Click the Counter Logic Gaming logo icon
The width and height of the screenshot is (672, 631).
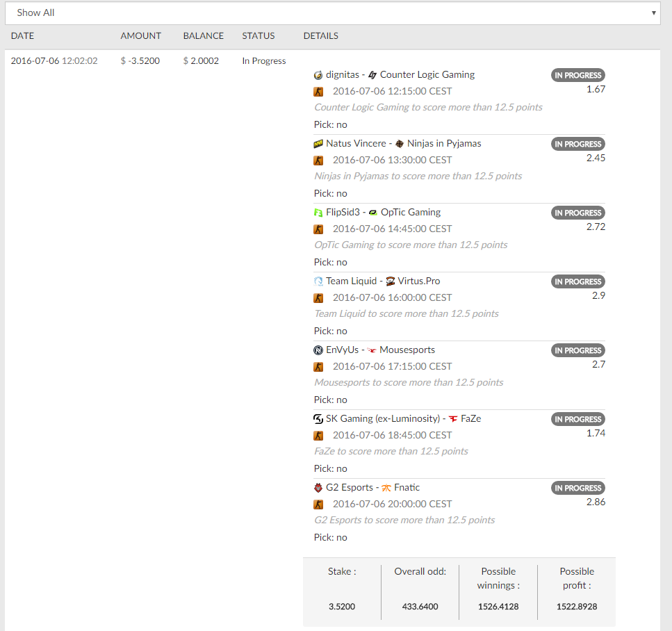click(372, 75)
